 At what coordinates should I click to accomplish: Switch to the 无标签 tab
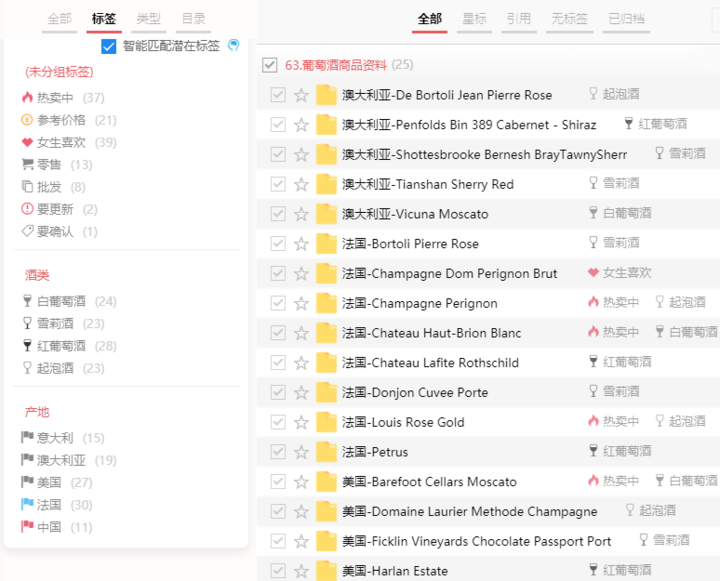(569, 19)
